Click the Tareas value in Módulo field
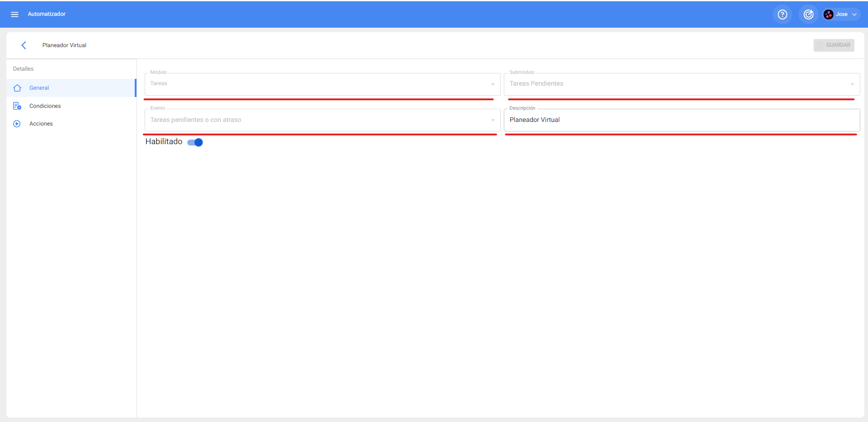The height and width of the screenshot is (422, 868). (x=159, y=83)
